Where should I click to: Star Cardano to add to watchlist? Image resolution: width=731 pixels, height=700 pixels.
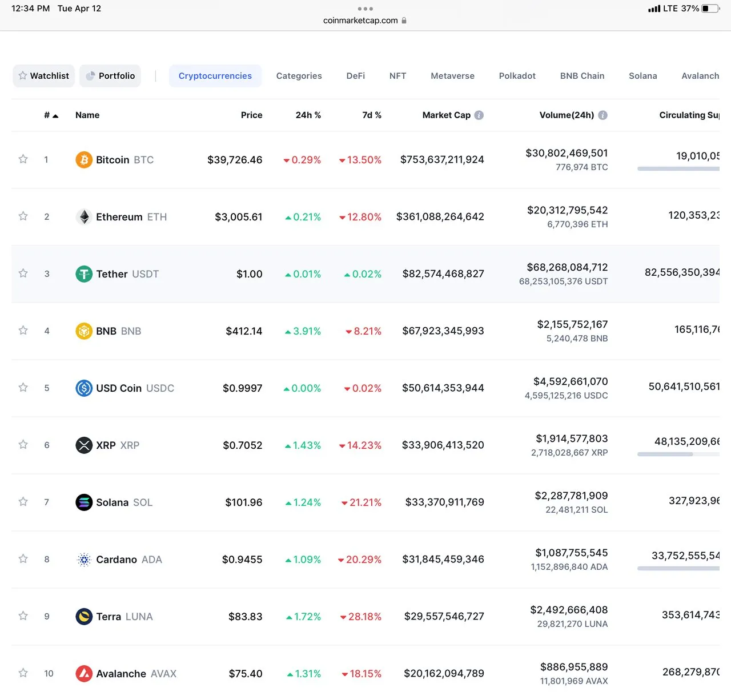pyautogui.click(x=23, y=558)
